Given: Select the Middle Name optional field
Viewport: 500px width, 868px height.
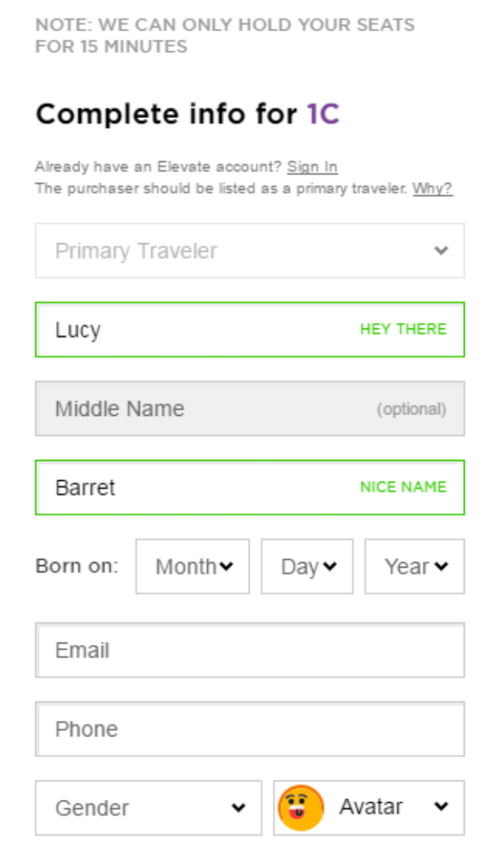Looking at the screenshot, I should coord(250,409).
